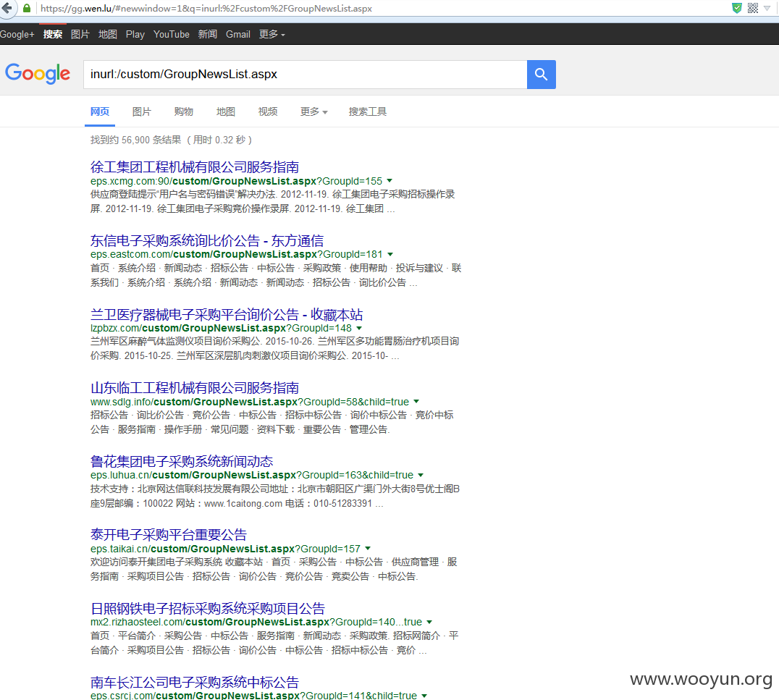Open YouTube in the top black bar
This screenshot has width=779, height=700.
tap(172, 34)
